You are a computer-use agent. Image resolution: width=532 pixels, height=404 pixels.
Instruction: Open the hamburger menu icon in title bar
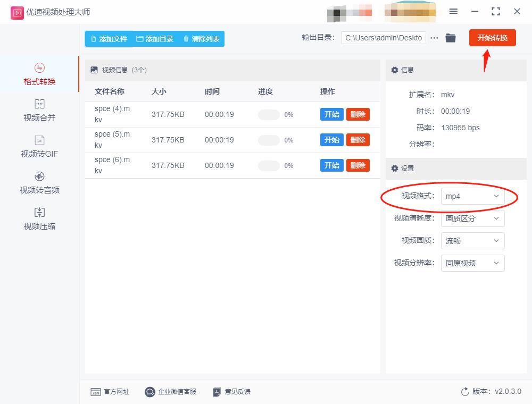(453, 12)
